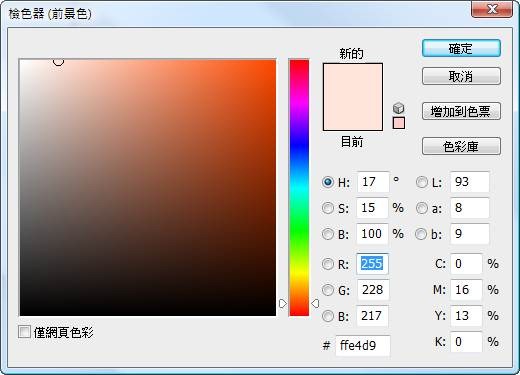The width and height of the screenshot is (520, 375).
Task: Click the C (cyan) percentage field
Action: [x=466, y=264]
